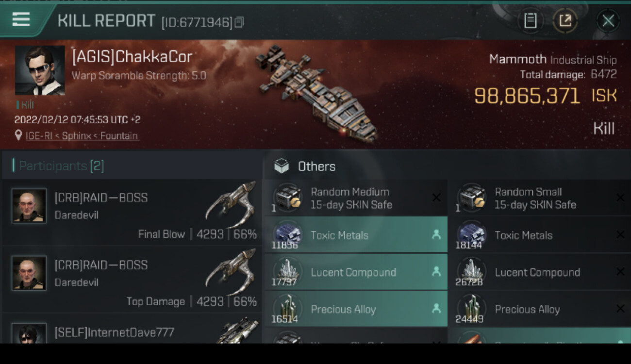Toggle person icon on Precious Alloy 16514
Image resolution: width=631 pixels, height=364 pixels.
[436, 309]
